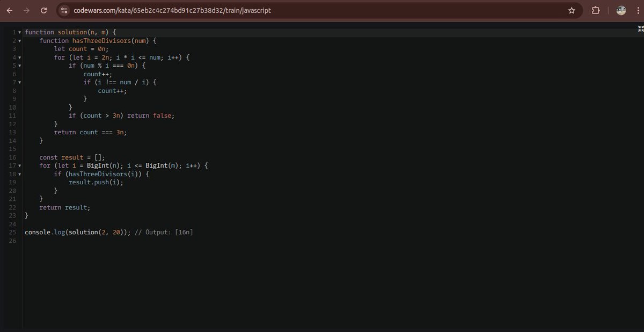Click the 'result.push(i);' statement
644x332 pixels.
(96, 182)
